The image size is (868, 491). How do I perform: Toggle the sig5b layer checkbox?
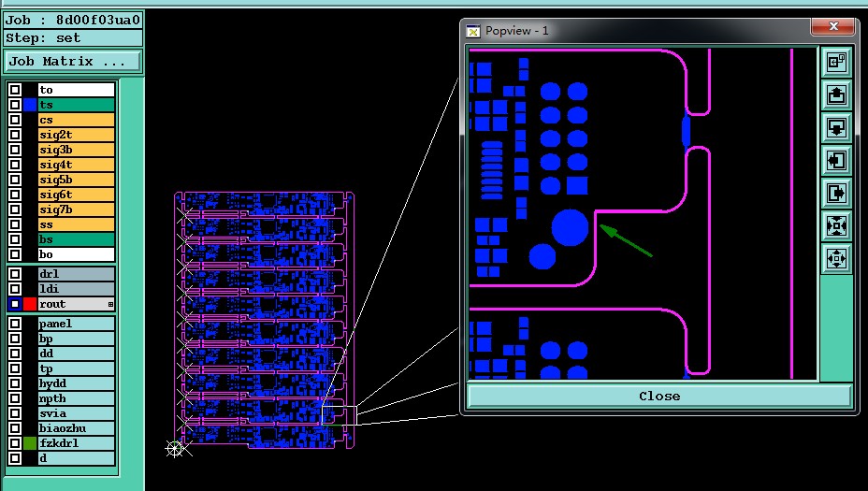(x=15, y=180)
